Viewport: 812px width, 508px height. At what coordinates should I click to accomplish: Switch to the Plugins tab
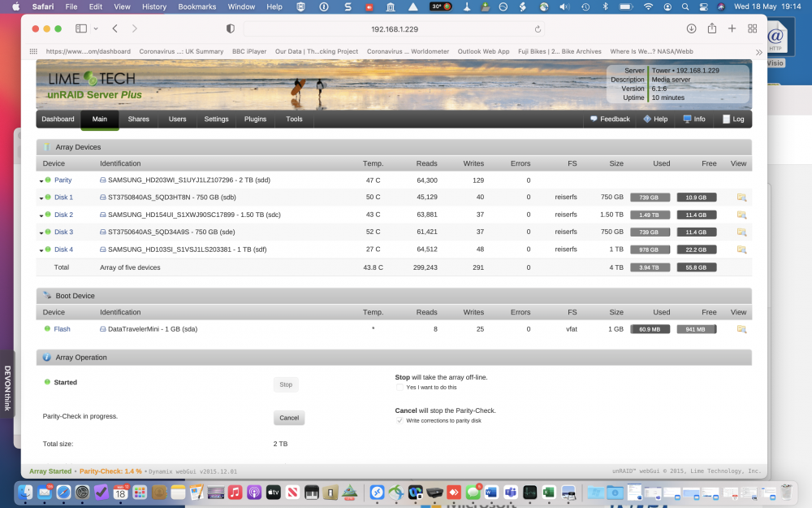click(x=255, y=119)
